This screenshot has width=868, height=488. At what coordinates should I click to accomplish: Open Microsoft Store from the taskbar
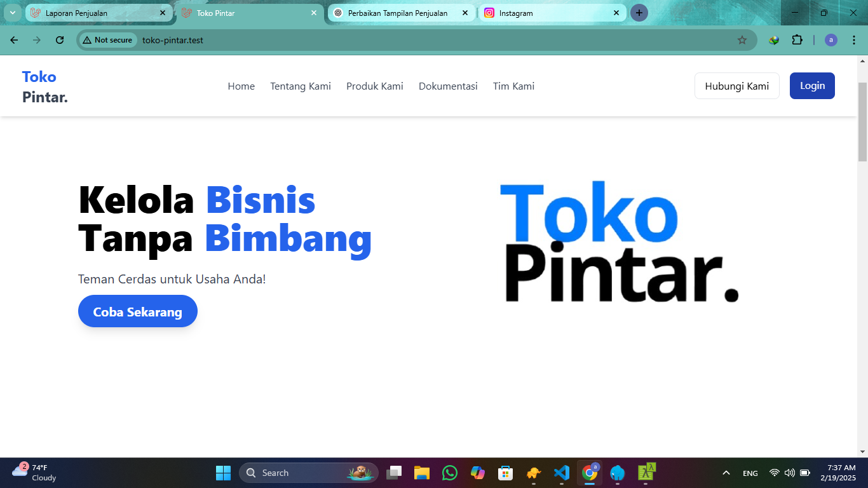pos(506,473)
